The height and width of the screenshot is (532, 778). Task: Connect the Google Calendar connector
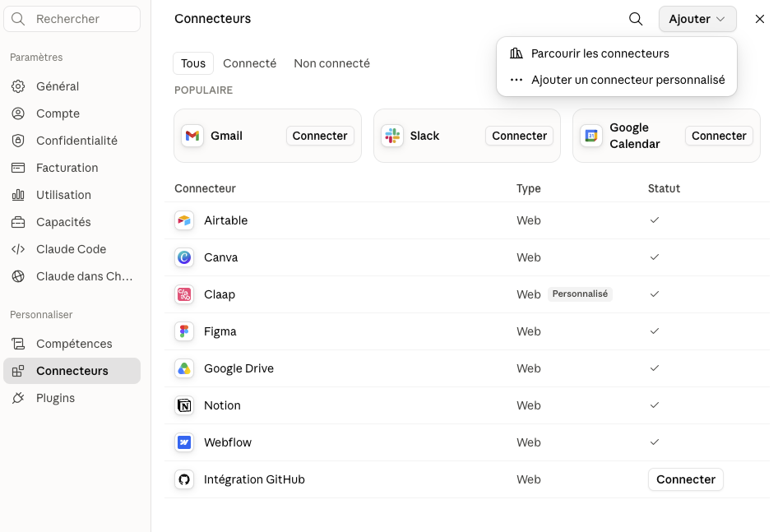(x=719, y=136)
